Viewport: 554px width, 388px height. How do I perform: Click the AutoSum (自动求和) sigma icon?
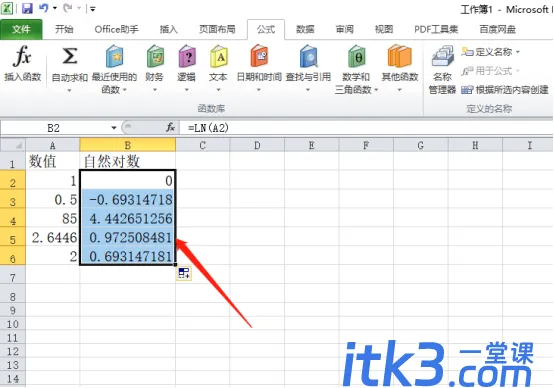[x=70, y=56]
